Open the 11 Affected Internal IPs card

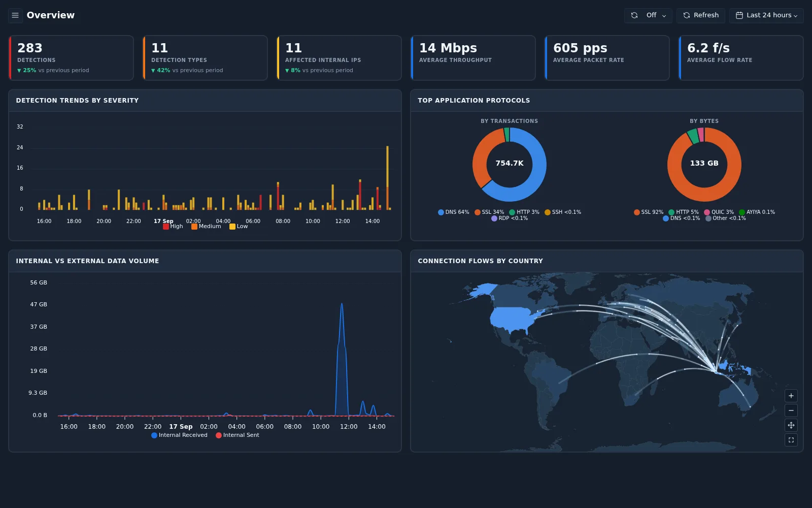(x=339, y=58)
